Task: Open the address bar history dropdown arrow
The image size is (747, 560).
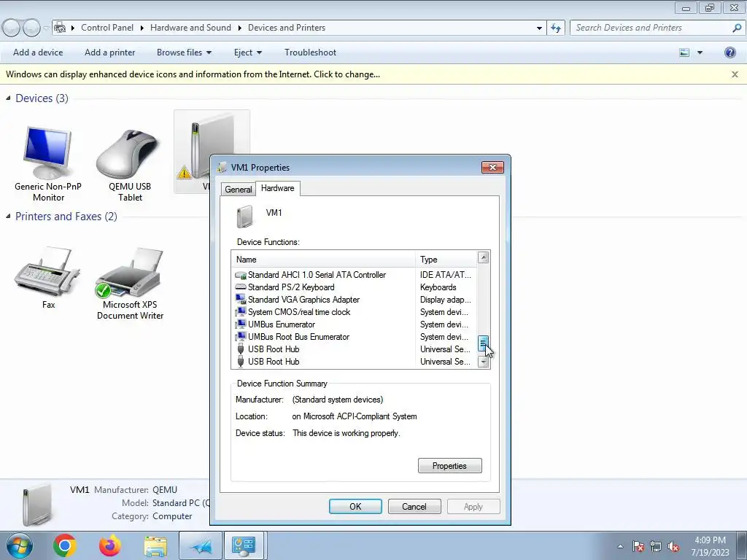Action: point(539,28)
